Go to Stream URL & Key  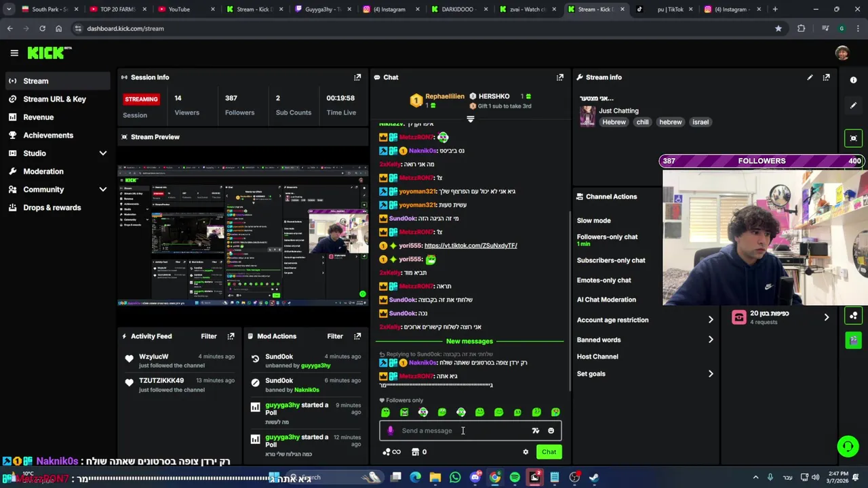coord(54,99)
